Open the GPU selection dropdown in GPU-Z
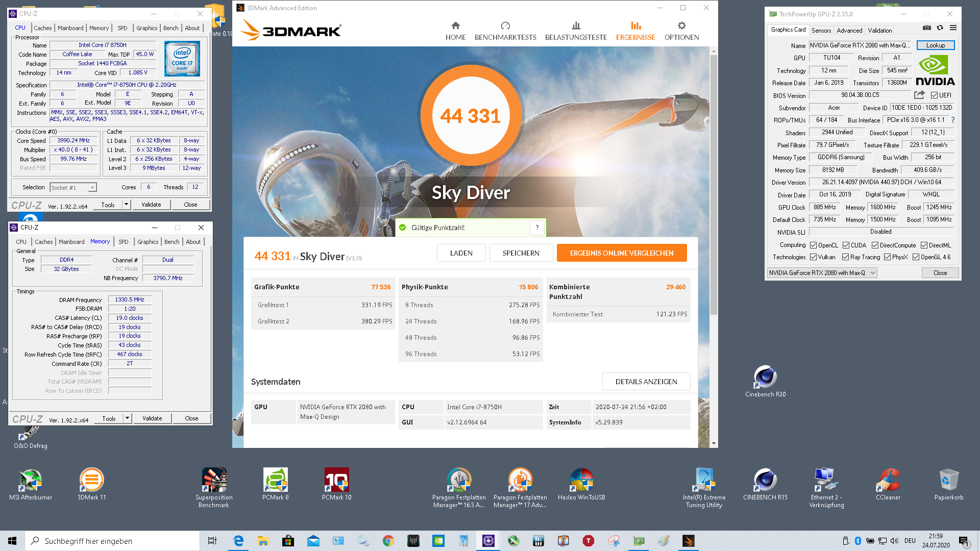 (x=822, y=273)
